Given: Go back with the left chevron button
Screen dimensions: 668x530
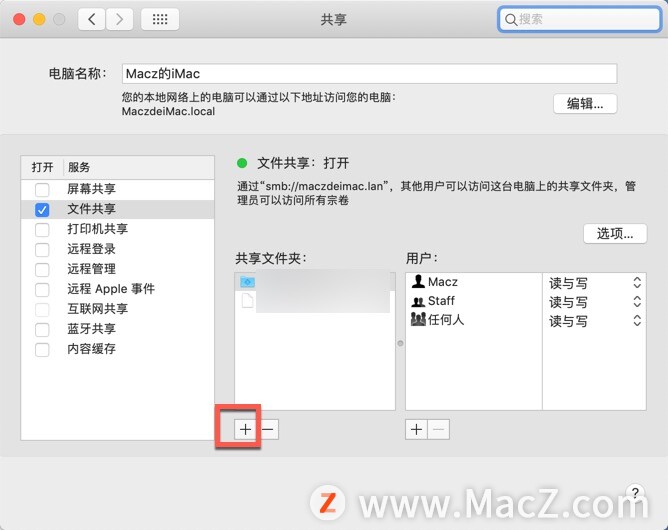Looking at the screenshot, I should click(92, 19).
